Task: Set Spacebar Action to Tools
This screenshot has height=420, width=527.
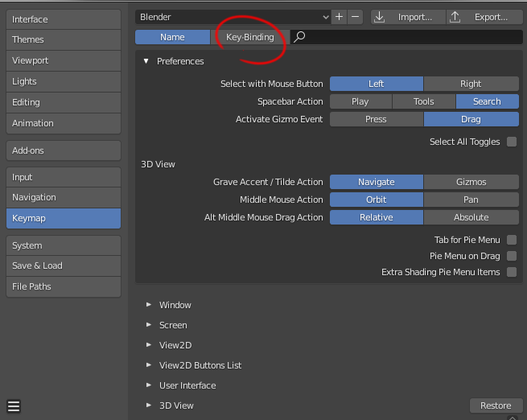Action: [424, 101]
